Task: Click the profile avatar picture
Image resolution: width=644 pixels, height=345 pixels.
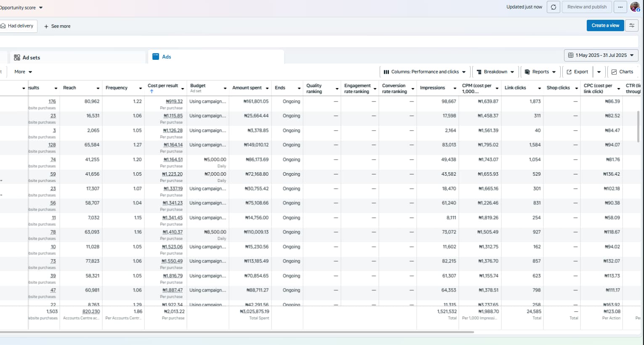Action: coord(635,7)
